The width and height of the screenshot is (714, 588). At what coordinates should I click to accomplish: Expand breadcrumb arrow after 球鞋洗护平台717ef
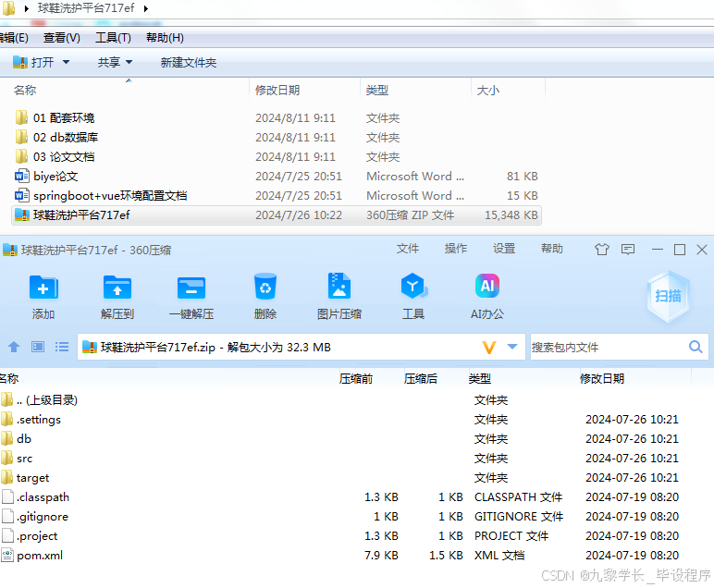pyautogui.click(x=146, y=8)
